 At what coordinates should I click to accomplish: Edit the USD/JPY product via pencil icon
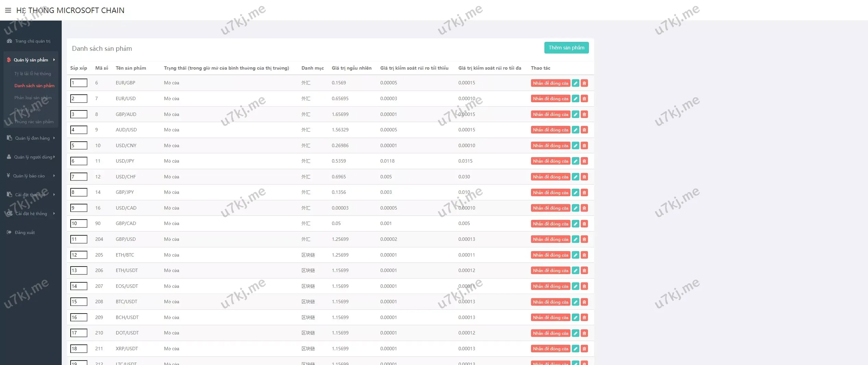[576, 161]
